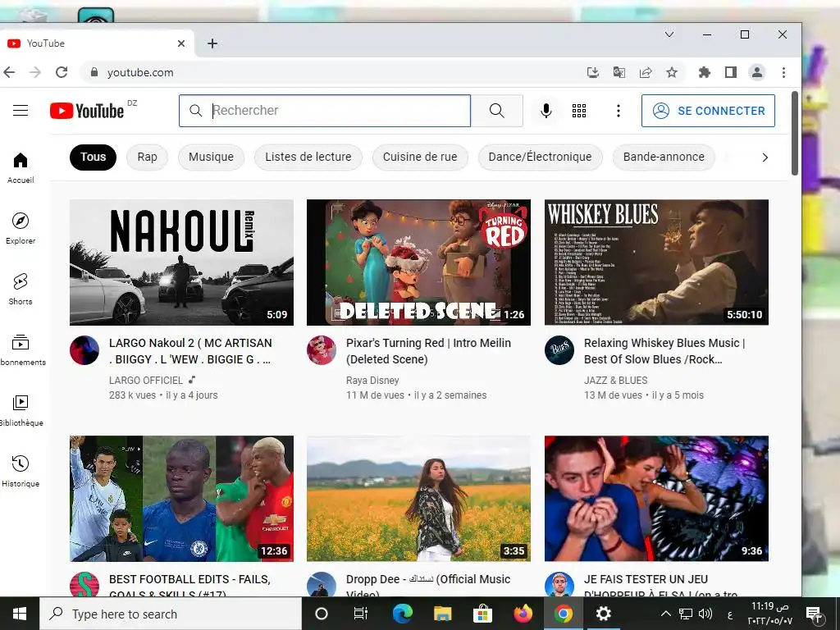
Task: Click Chrome back arrow
Action: coord(9,72)
